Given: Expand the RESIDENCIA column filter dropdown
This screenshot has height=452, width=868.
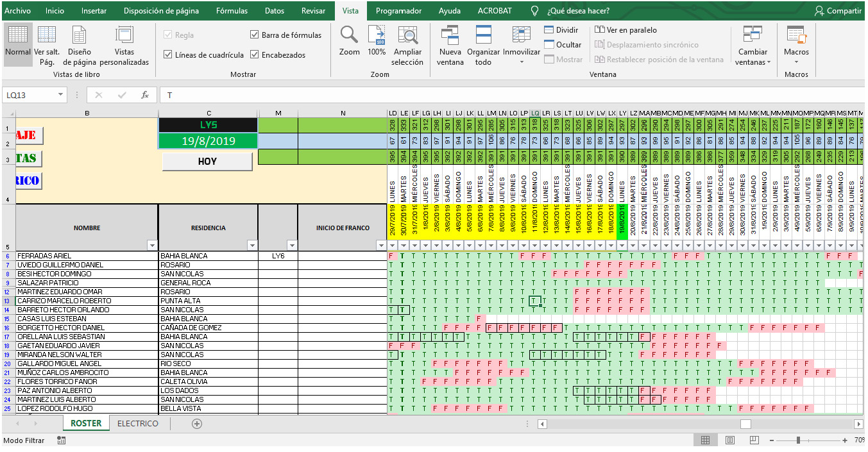Looking at the screenshot, I should click(251, 246).
